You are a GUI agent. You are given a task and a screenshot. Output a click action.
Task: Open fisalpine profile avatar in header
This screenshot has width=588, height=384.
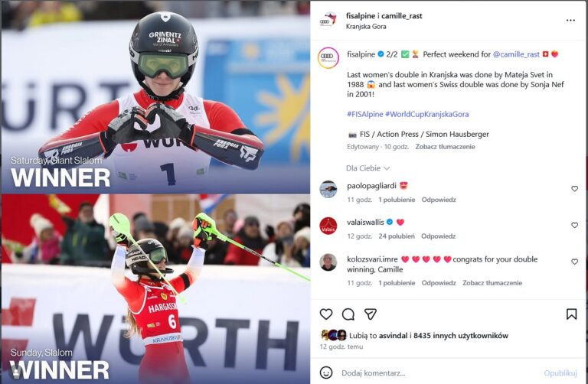tap(328, 21)
